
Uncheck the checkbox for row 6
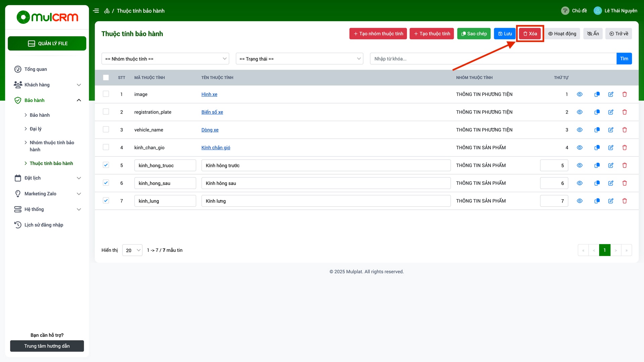pos(106,183)
